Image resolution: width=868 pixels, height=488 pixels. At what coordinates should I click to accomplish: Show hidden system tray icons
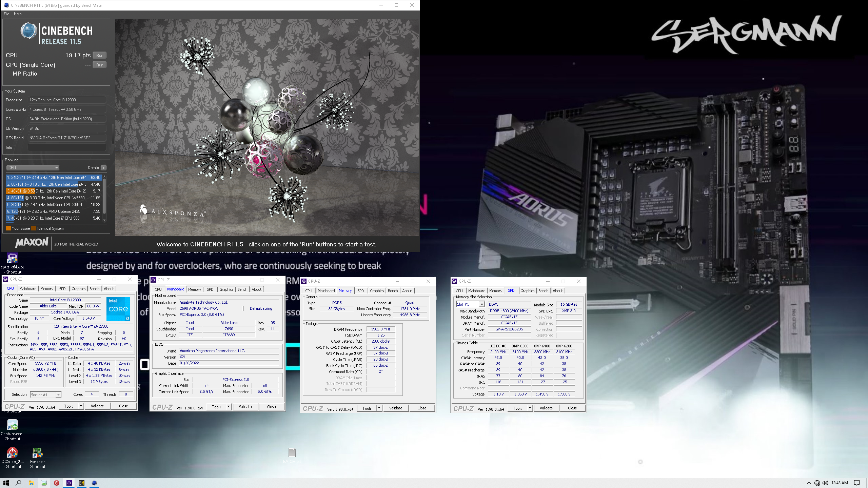tap(809, 483)
